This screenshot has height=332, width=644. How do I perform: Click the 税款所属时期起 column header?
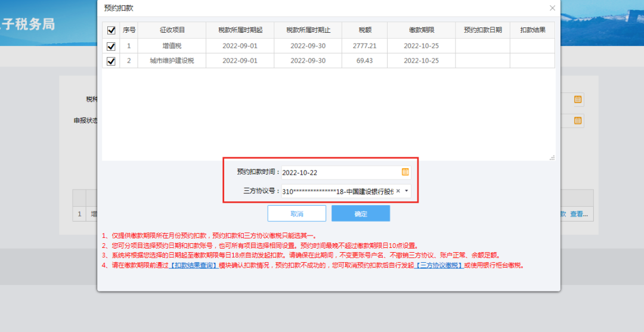click(x=240, y=30)
